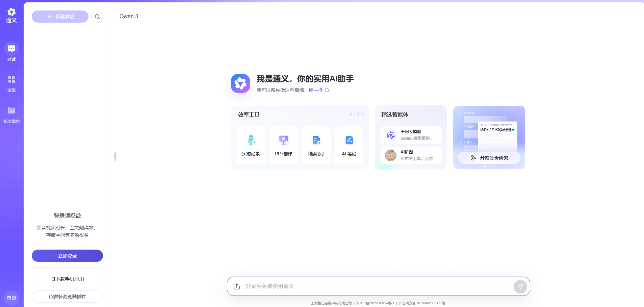644x307 pixels.
Task: Click the 效率工具 heading
Action: coord(249,114)
